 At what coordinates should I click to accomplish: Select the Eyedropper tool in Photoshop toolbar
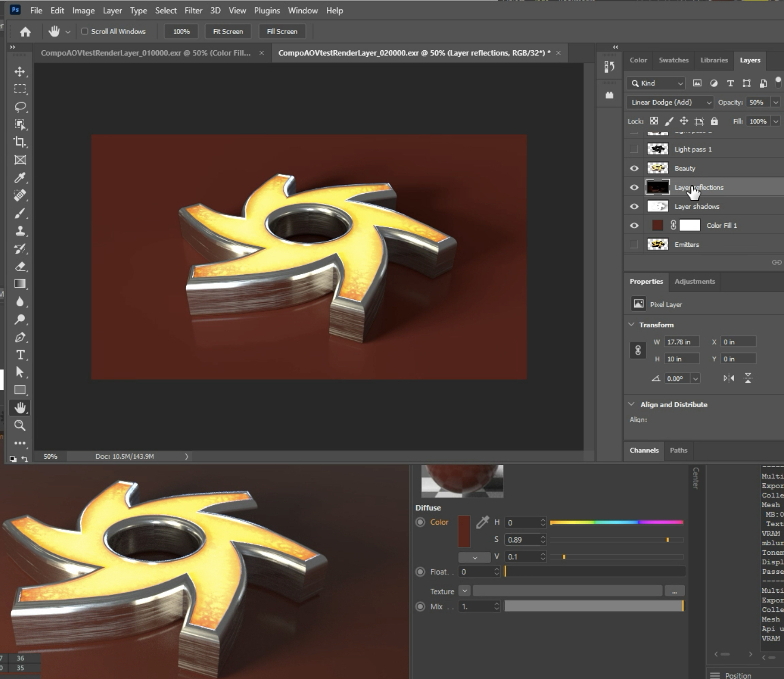pyautogui.click(x=20, y=177)
